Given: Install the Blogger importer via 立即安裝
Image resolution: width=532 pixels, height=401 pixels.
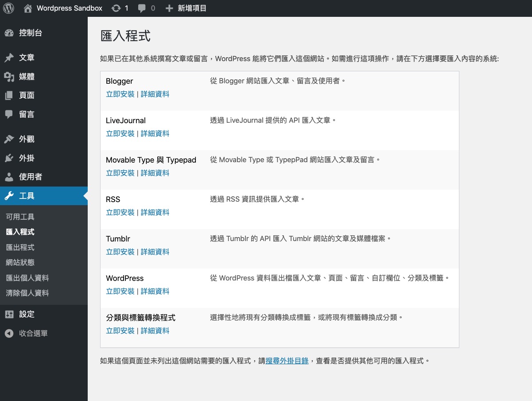Looking at the screenshot, I should click(120, 94).
